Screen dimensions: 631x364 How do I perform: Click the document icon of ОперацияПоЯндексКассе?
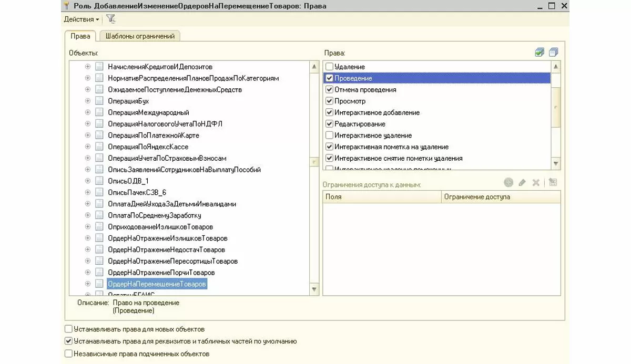[x=99, y=147]
